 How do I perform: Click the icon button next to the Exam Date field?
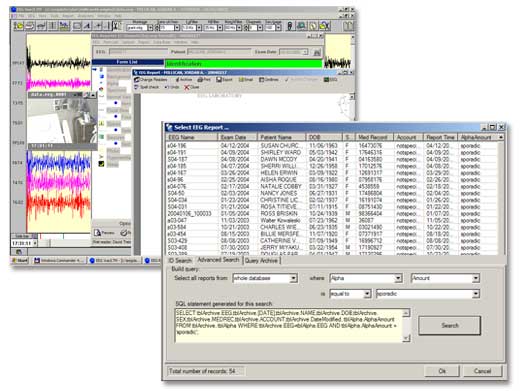(317, 52)
